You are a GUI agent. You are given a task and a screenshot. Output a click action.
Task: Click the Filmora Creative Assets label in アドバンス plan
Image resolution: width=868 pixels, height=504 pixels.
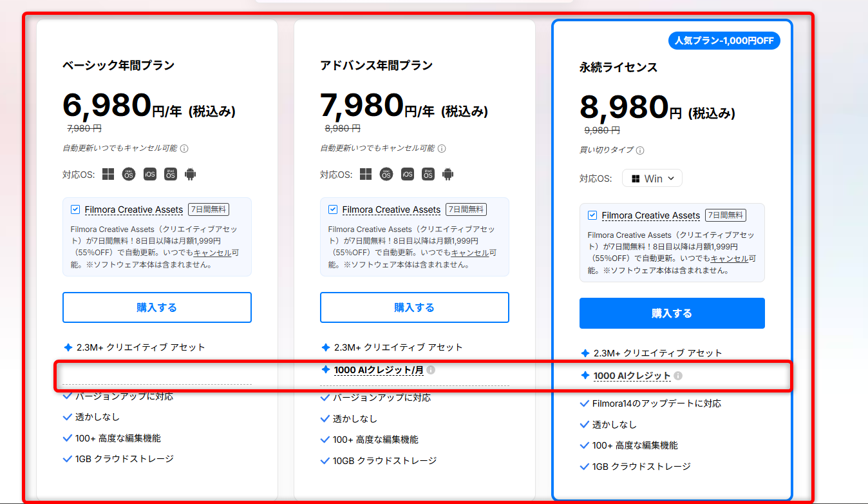[391, 209]
